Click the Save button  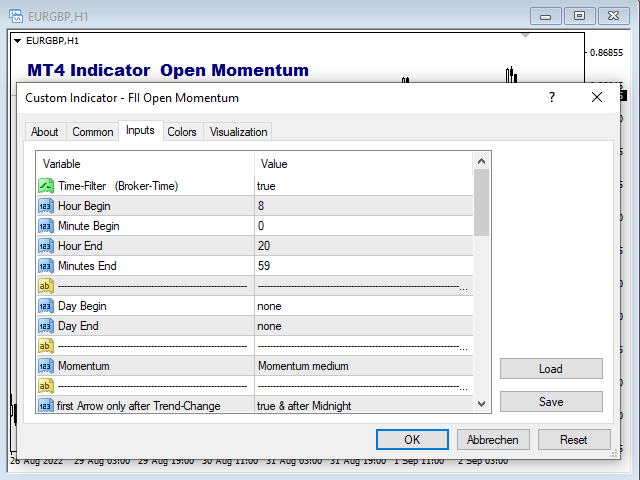pyautogui.click(x=551, y=402)
